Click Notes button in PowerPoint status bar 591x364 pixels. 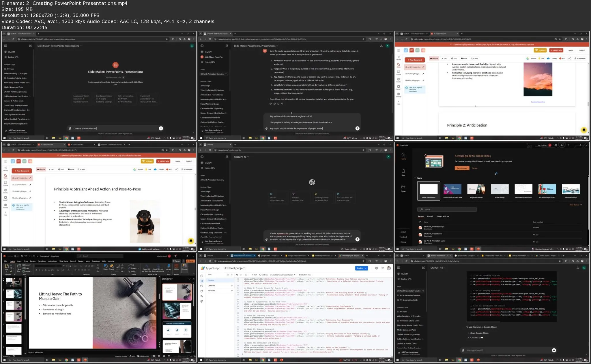point(132,356)
